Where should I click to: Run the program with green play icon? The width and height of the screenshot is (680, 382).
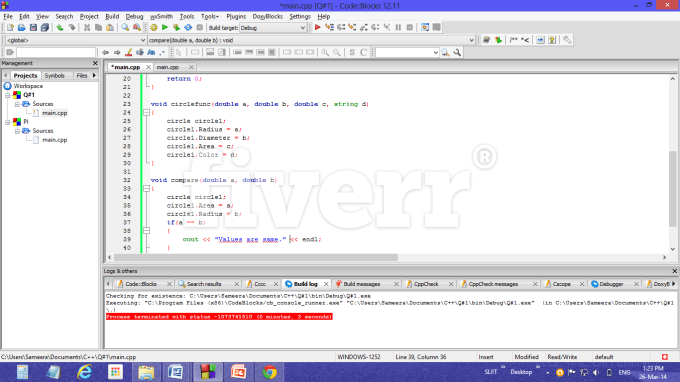pos(165,27)
